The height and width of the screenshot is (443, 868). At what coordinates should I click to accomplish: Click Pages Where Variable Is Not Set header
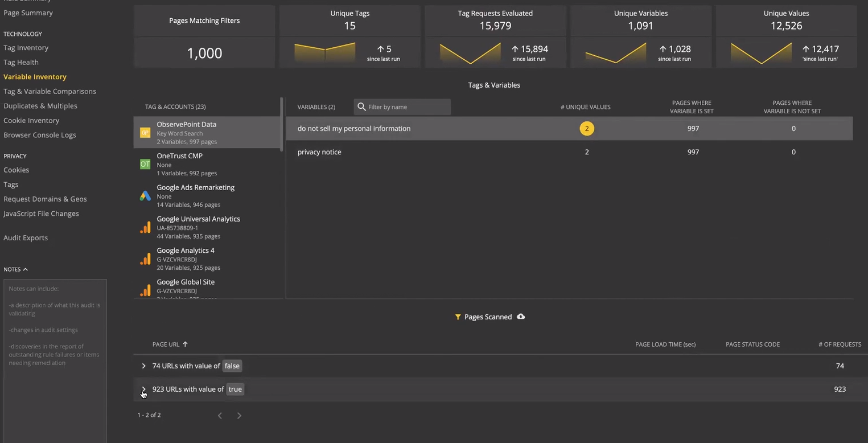tap(792, 107)
